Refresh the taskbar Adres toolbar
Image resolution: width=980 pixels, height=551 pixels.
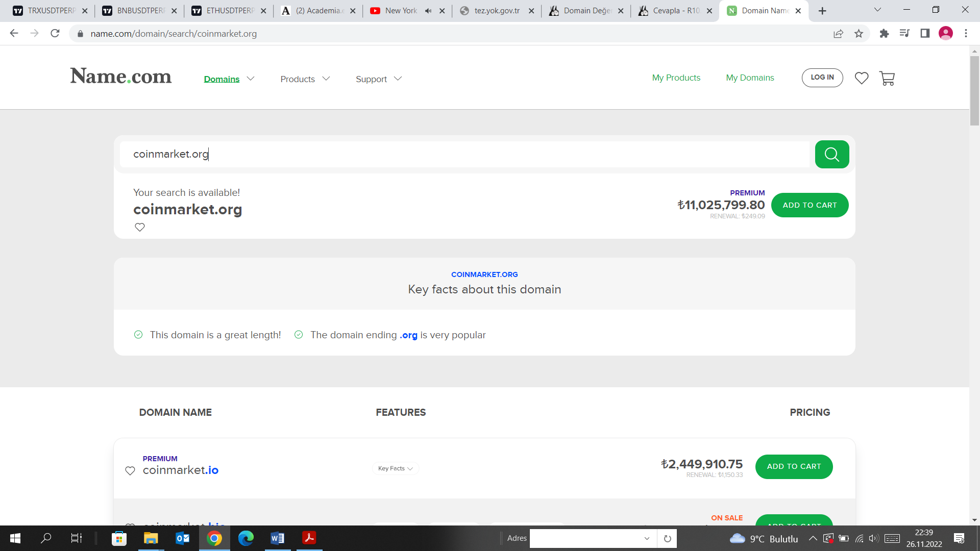point(667,538)
